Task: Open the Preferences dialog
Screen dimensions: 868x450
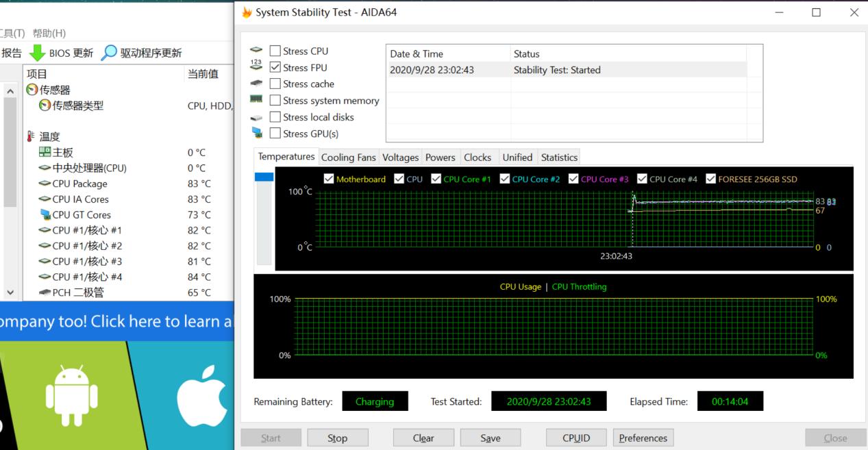Action: [x=643, y=438]
